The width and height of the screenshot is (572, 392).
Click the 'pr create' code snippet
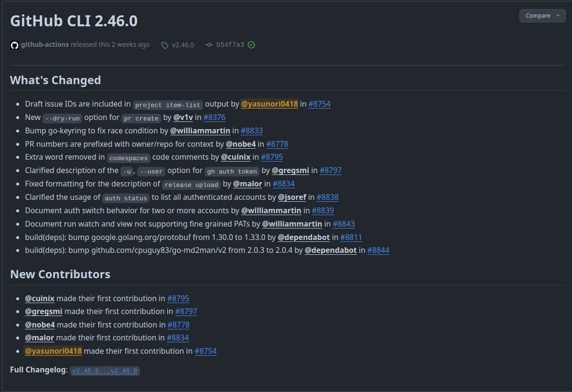[x=141, y=118]
